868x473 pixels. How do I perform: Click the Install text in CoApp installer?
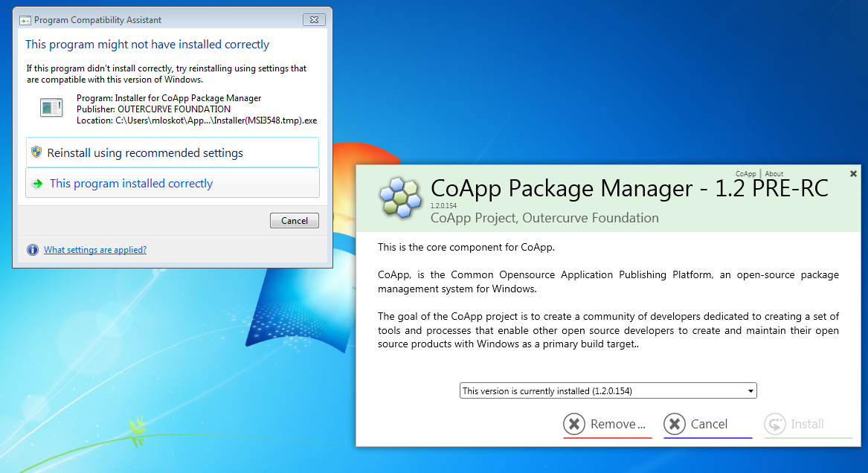click(807, 425)
